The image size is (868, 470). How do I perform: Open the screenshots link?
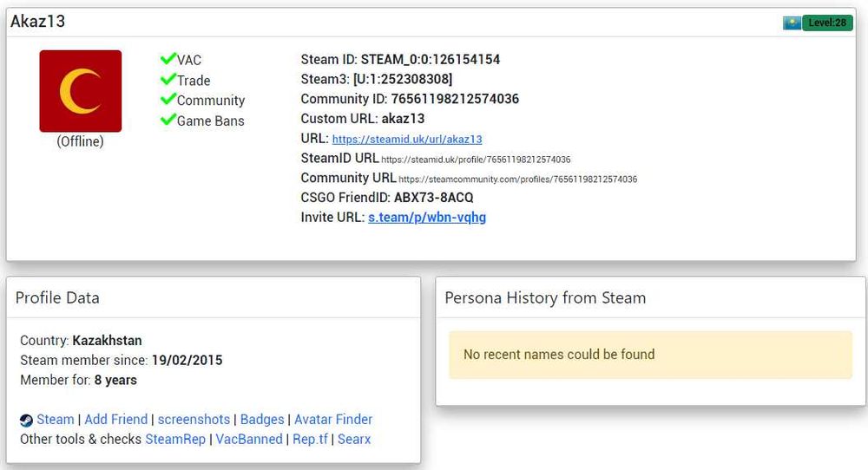click(194, 419)
